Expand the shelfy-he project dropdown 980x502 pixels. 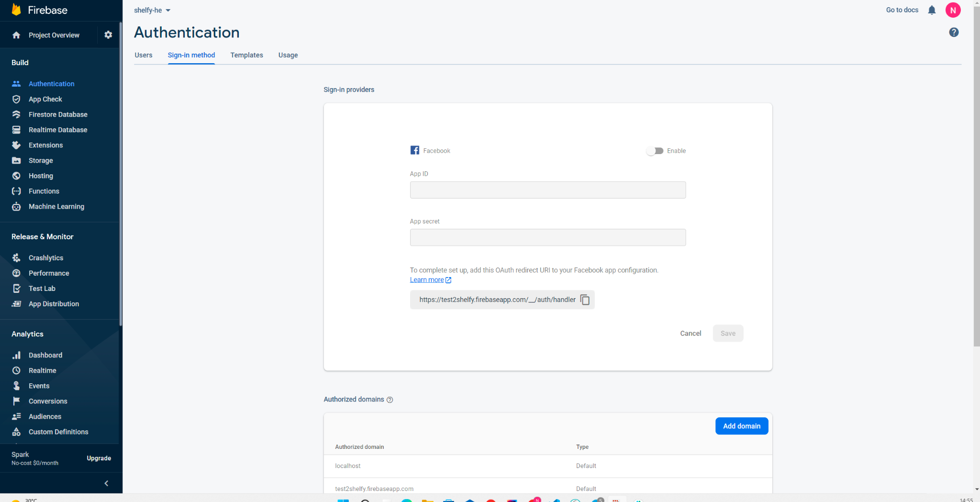click(x=152, y=10)
